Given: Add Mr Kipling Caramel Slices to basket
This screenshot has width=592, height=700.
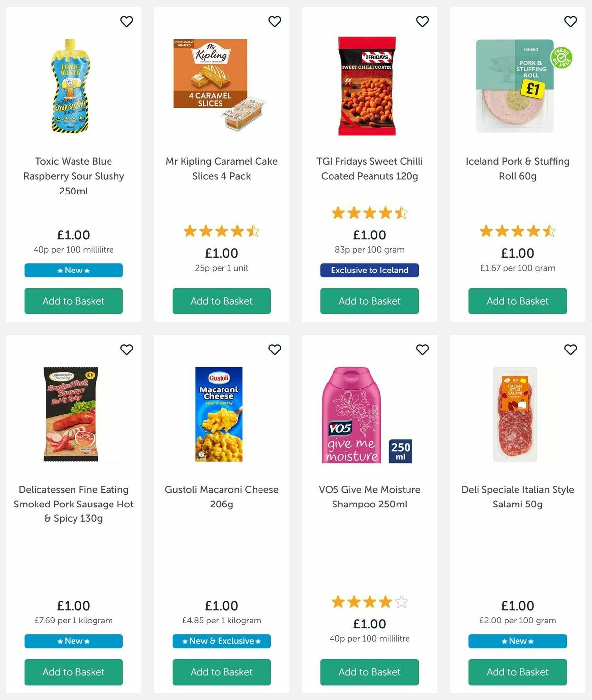Looking at the screenshot, I should pos(221,301).
